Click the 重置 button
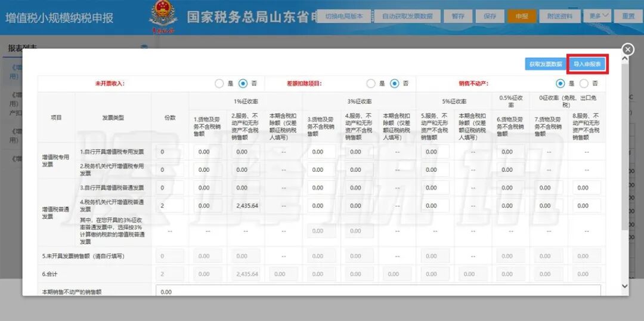Viewport: 644px width, 321px height. (x=628, y=16)
